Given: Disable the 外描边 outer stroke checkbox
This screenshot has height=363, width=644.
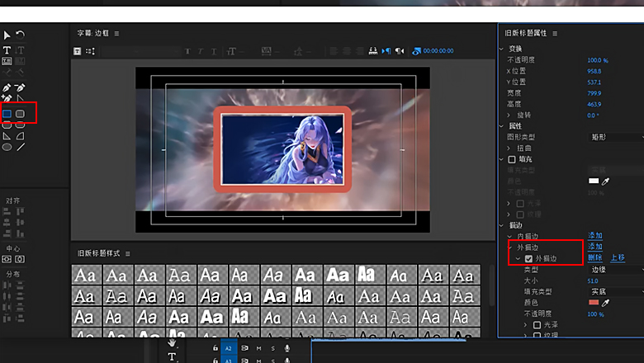Looking at the screenshot, I should [x=528, y=258].
